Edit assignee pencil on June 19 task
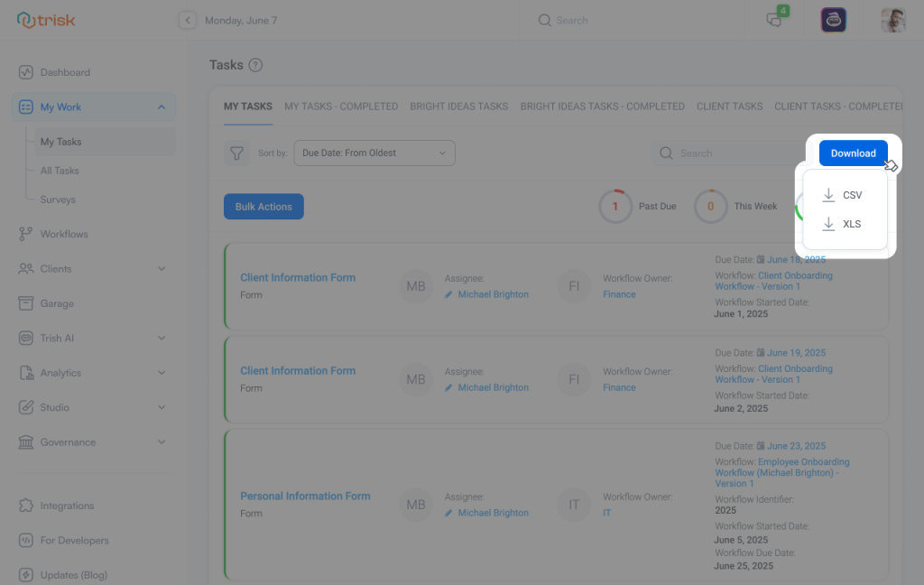The width and height of the screenshot is (924, 585). [448, 387]
